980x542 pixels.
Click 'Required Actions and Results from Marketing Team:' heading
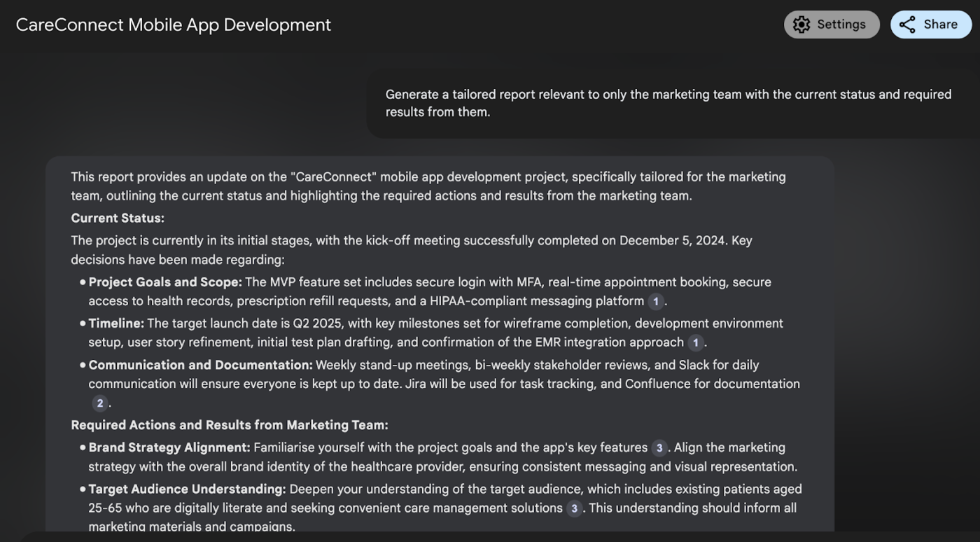(230, 425)
